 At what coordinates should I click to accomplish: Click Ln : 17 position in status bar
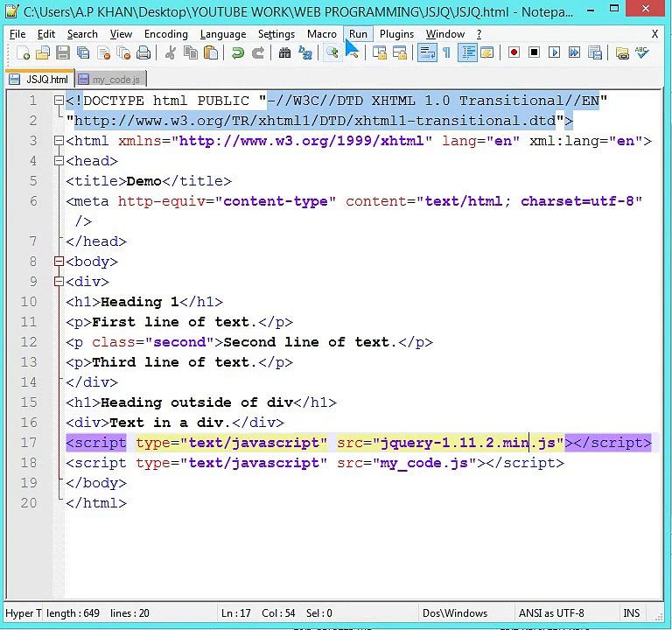(235, 613)
